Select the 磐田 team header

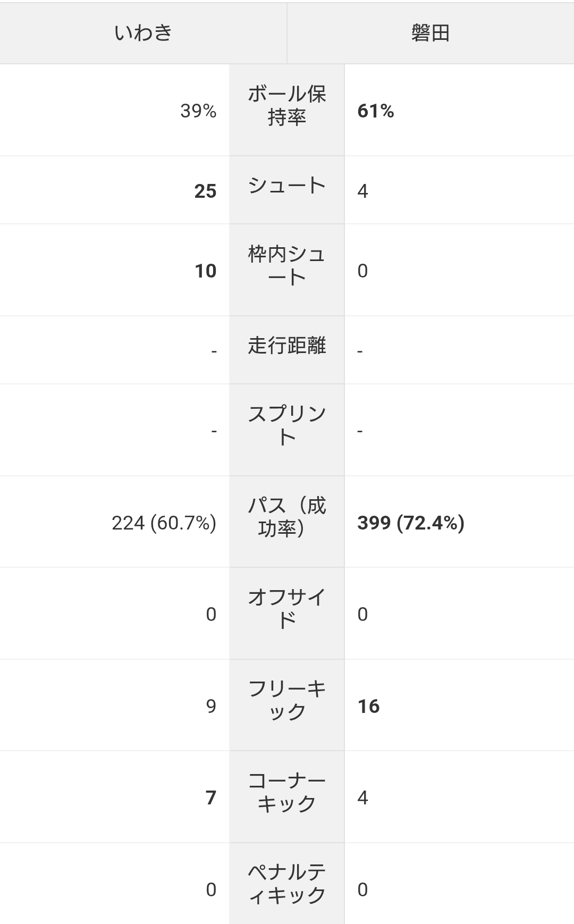[430, 33]
